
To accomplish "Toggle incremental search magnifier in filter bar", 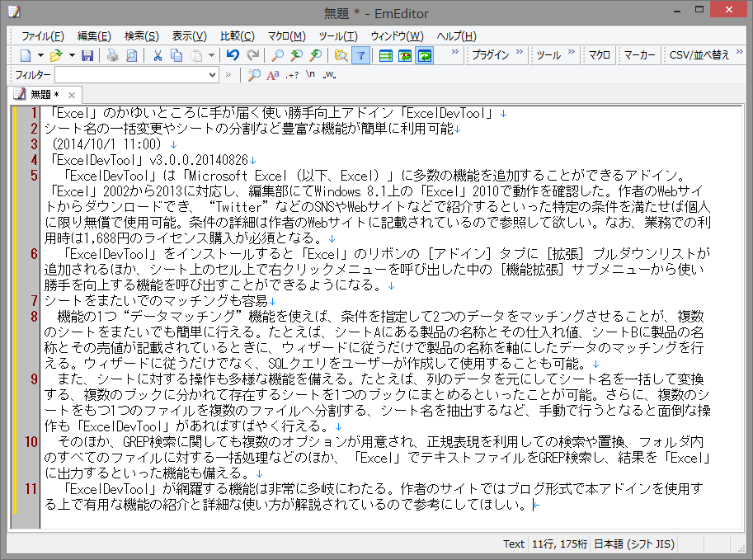I will [254, 75].
